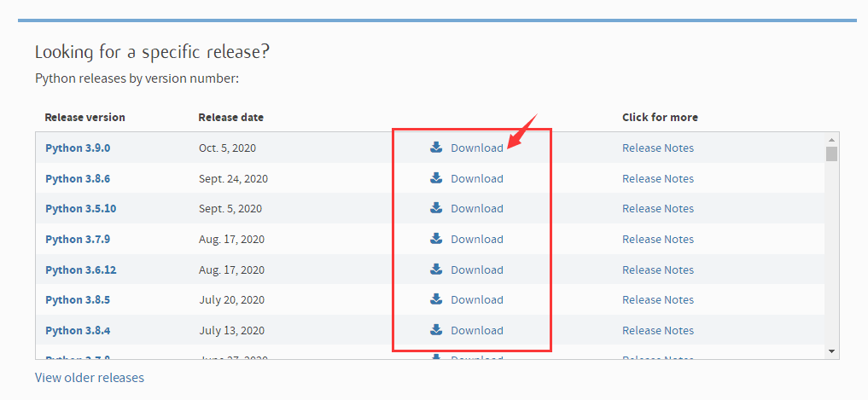The height and width of the screenshot is (400, 868).
Task: Select the date July 13, 2020
Action: coord(231,330)
